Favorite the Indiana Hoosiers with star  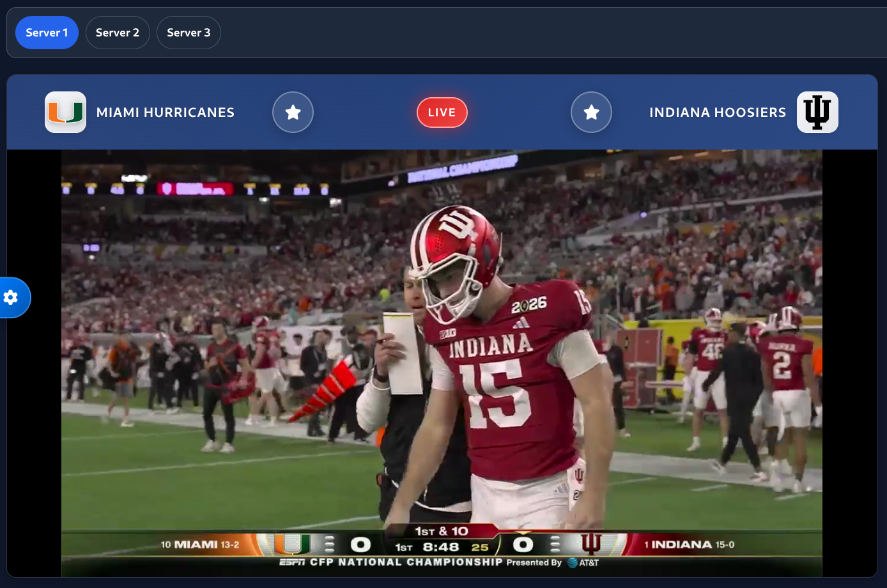(591, 112)
